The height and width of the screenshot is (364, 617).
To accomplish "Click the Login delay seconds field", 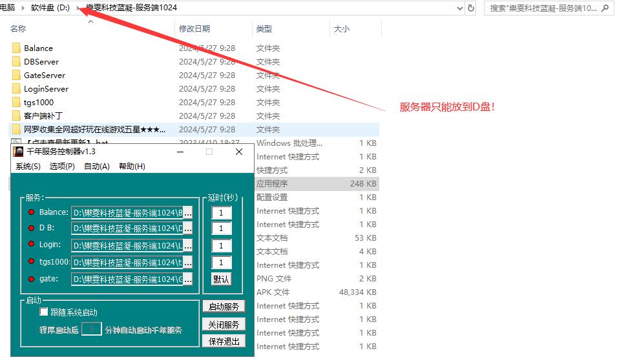I will [221, 246].
